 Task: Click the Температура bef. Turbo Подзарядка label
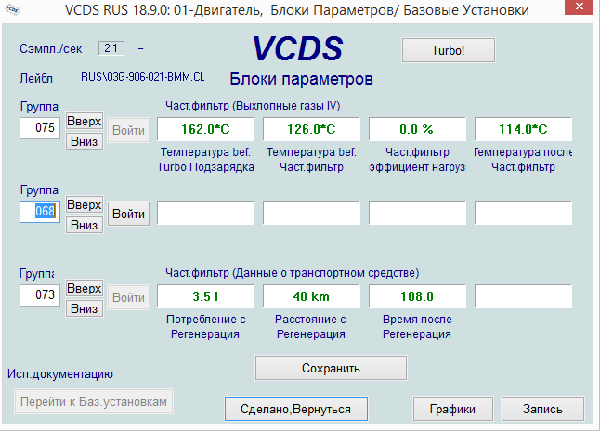206,160
